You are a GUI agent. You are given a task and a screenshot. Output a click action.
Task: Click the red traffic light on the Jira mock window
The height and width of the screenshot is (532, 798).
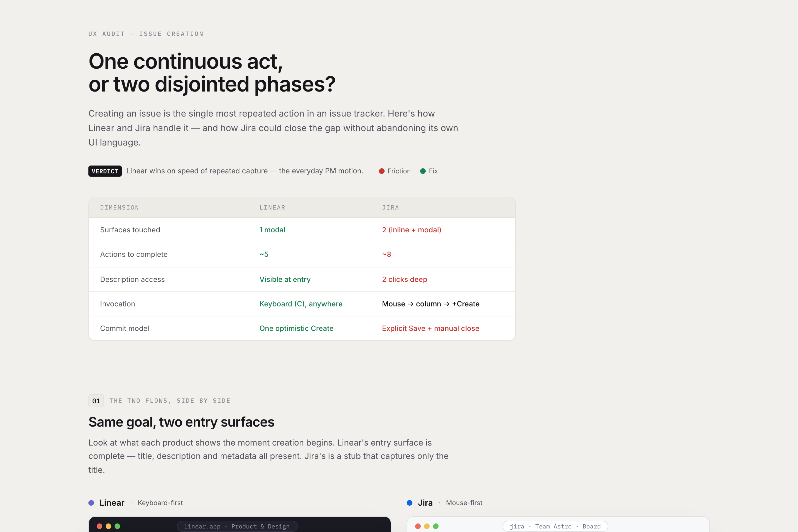418,526
